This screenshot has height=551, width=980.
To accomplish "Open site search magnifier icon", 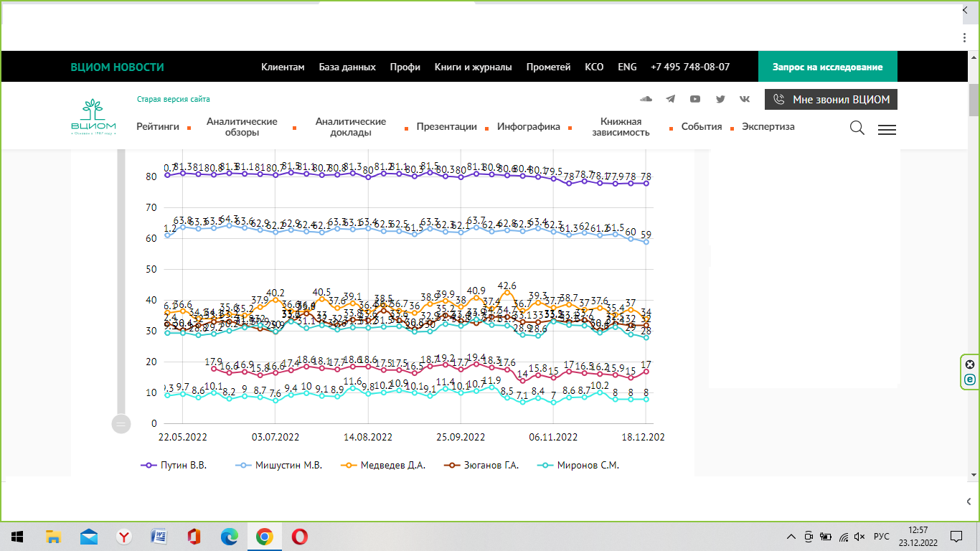I will coord(857,128).
